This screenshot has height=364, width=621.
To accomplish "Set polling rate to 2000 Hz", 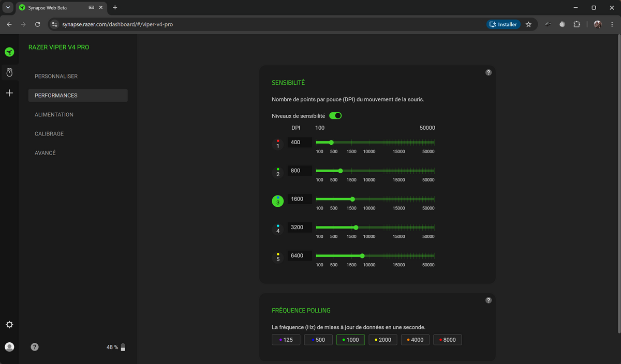I will [383, 340].
